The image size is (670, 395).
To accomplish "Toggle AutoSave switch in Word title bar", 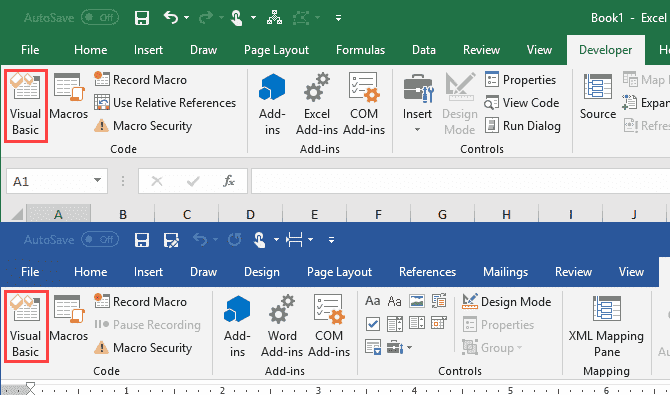I will (100, 239).
